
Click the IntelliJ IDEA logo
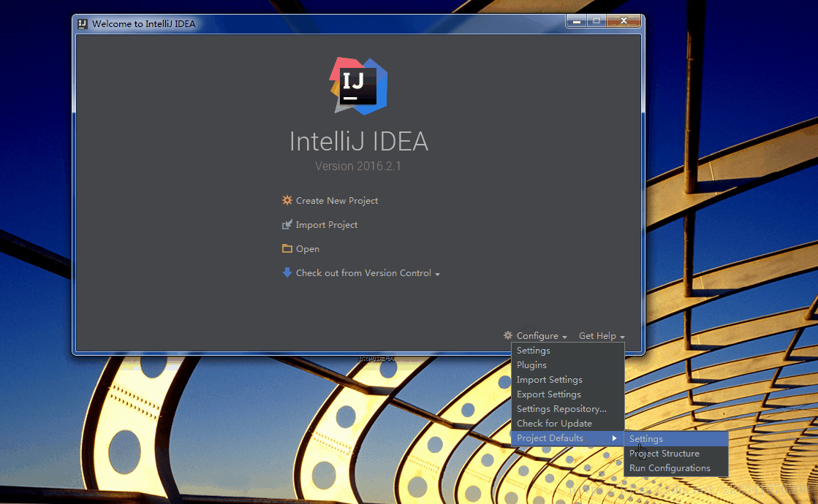click(x=358, y=86)
